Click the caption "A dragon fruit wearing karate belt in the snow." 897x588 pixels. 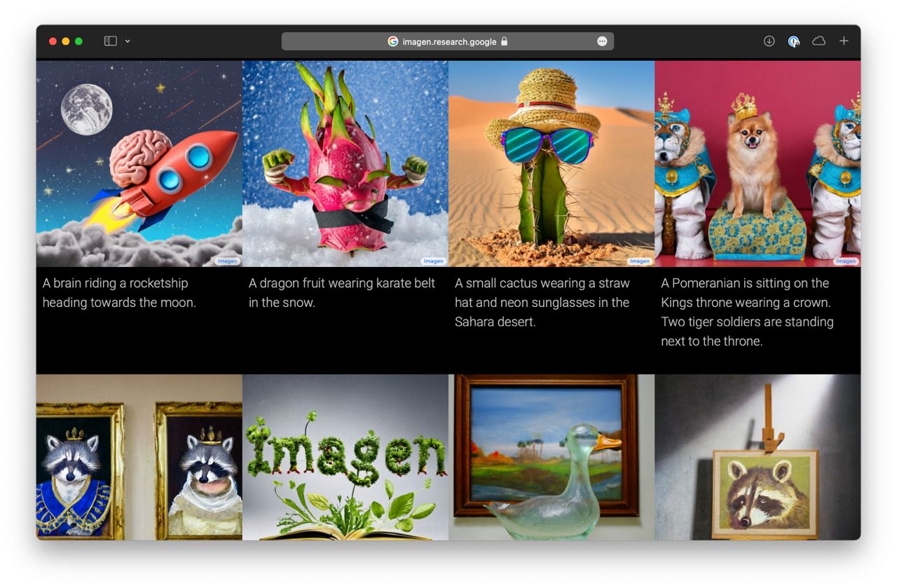coord(342,293)
